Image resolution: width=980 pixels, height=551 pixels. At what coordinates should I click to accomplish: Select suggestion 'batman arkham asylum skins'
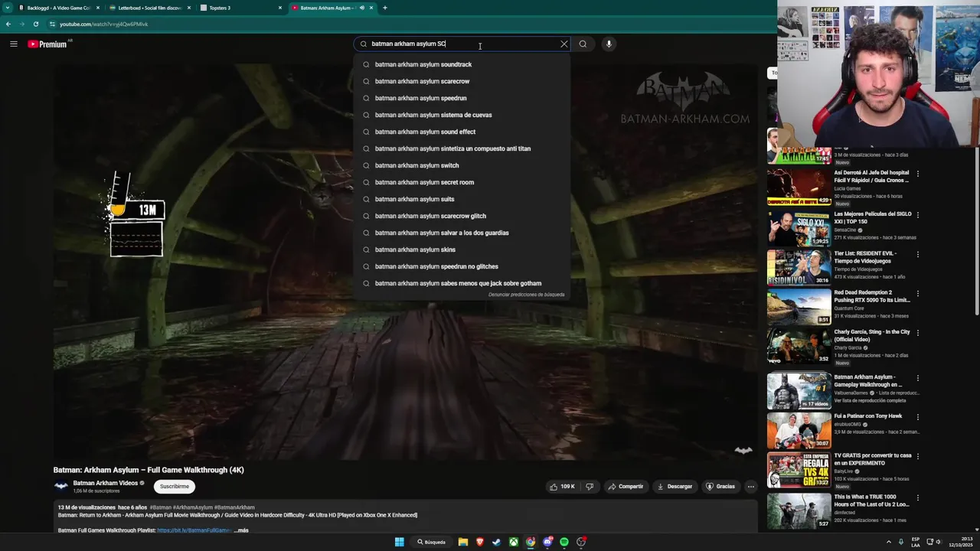(x=462, y=249)
